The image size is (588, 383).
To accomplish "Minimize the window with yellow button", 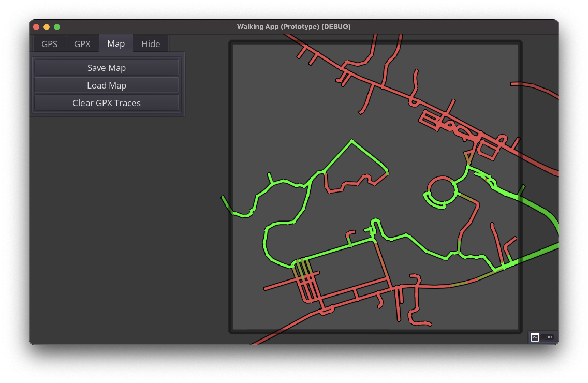I will pos(47,27).
